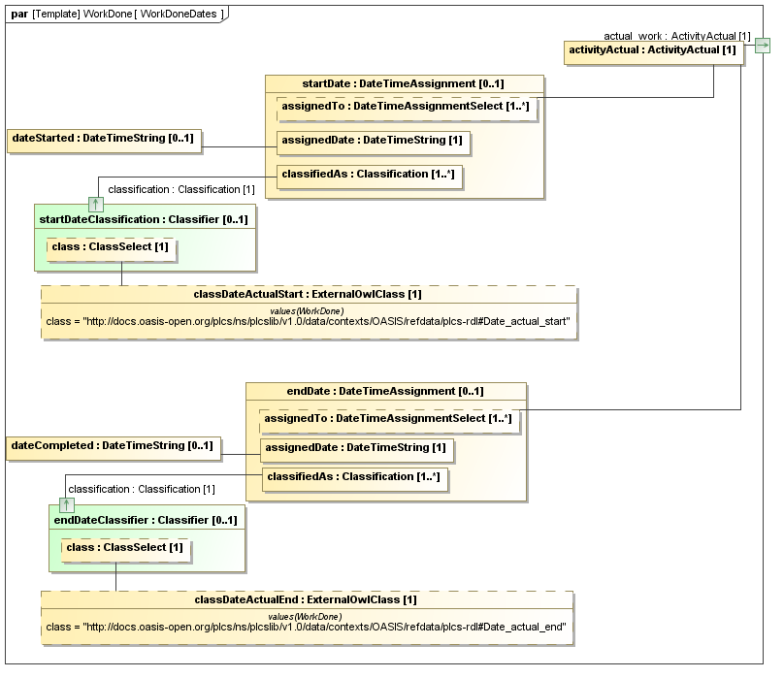Select the endDateClassifier classification port icon

(x=66, y=504)
